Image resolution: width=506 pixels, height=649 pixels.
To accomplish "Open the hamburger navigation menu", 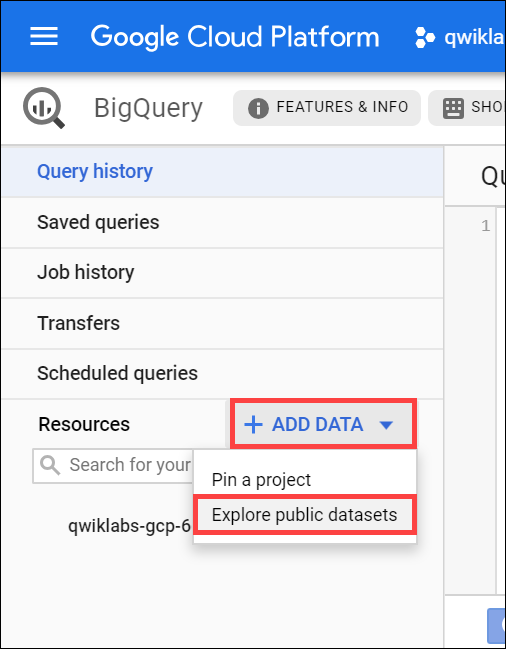I will click(44, 36).
